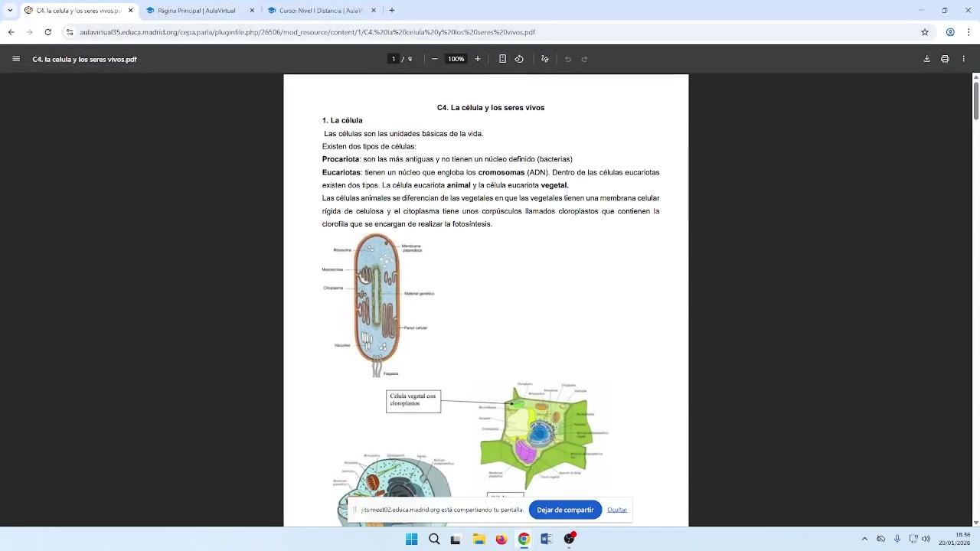Click the zoom percentage field

[456, 59]
